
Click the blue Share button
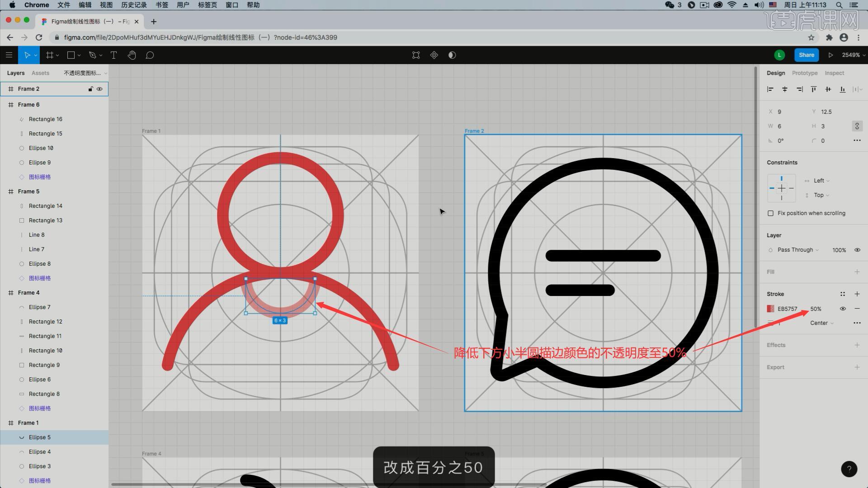[x=806, y=55]
